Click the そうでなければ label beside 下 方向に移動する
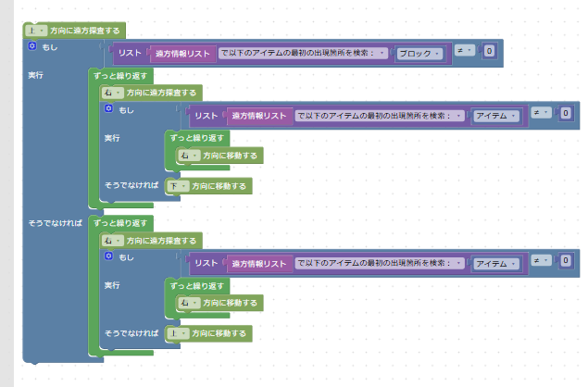 click(x=131, y=185)
